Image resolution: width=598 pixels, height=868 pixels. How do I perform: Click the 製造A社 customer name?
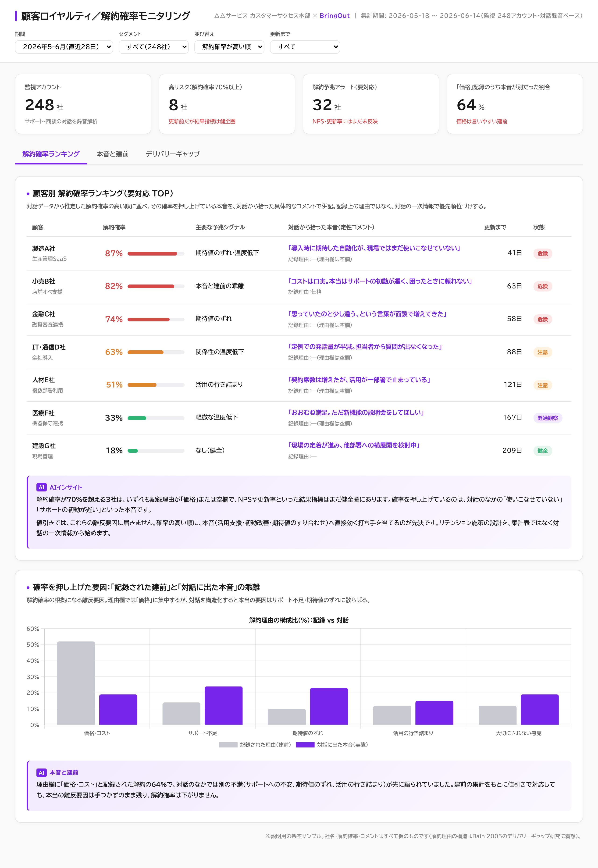click(43, 248)
